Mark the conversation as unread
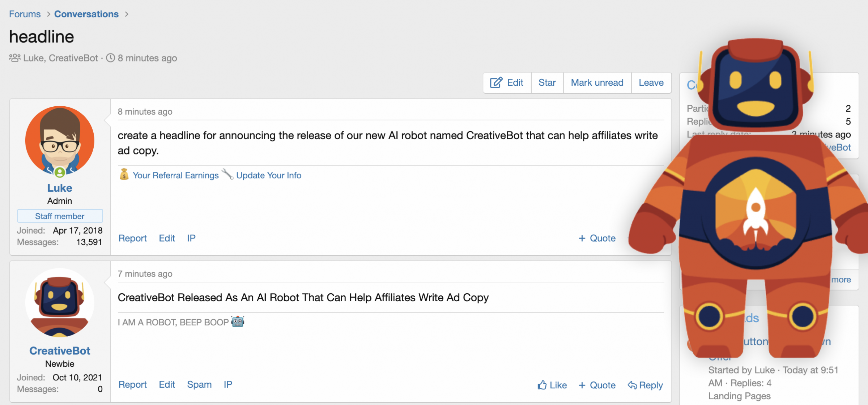 [597, 83]
